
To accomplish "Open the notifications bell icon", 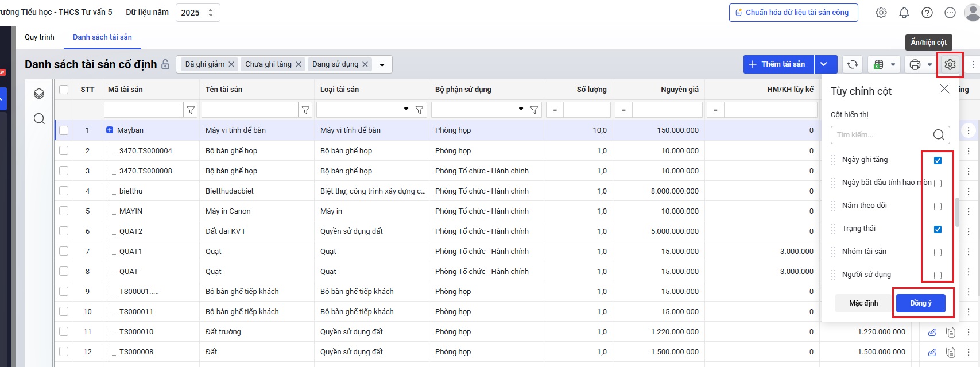I will 904,13.
